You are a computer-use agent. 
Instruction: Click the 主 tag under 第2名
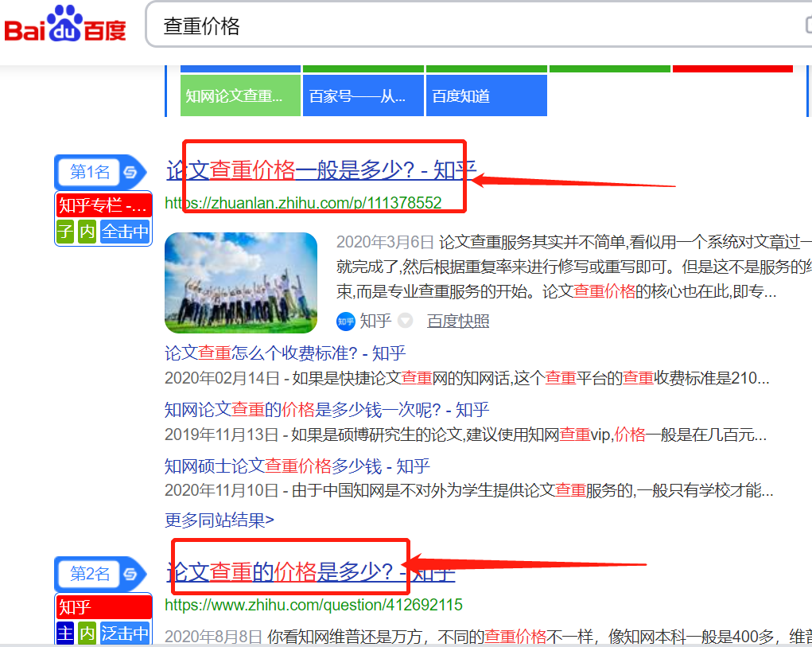pyautogui.click(x=65, y=633)
